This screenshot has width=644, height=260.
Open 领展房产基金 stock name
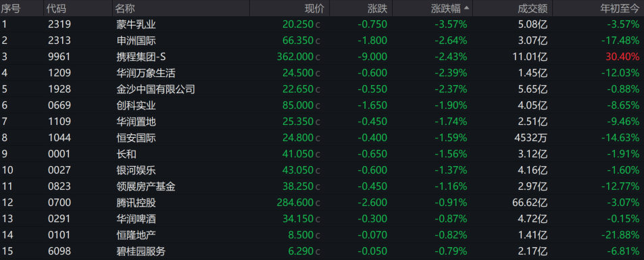pyautogui.click(x=145, y=186)
